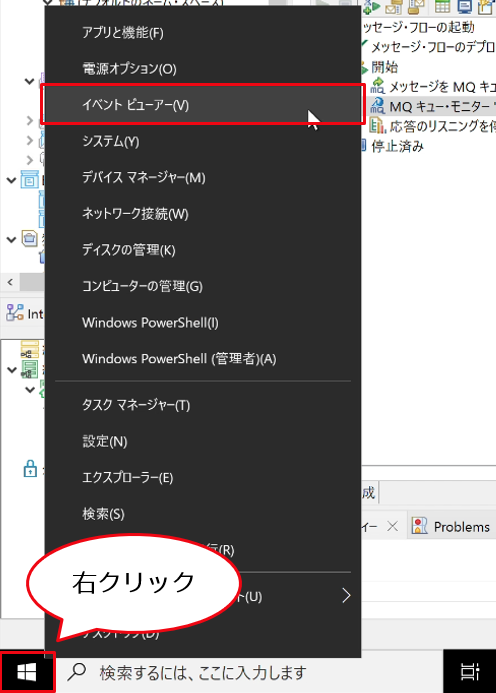Open タスク マネージャー(T)

click(202, 405)
